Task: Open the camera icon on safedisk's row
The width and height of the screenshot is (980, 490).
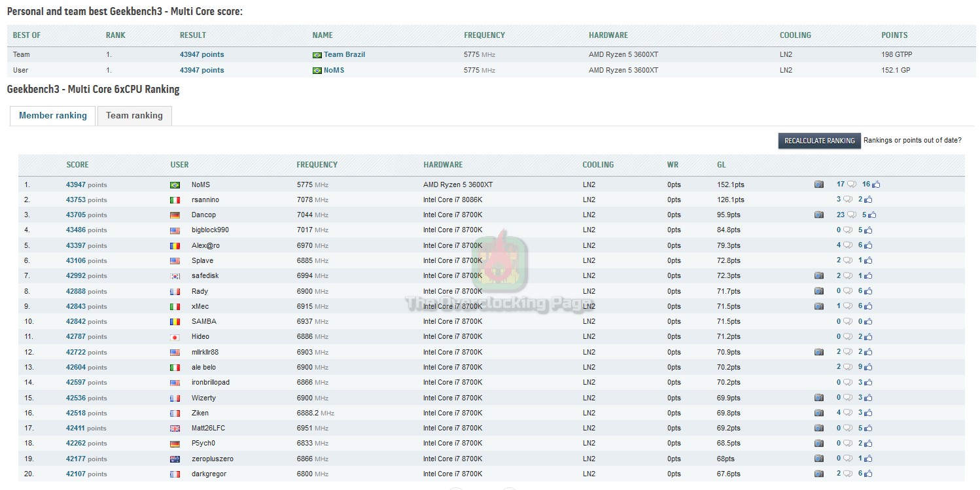Action: tap(819, 275)
